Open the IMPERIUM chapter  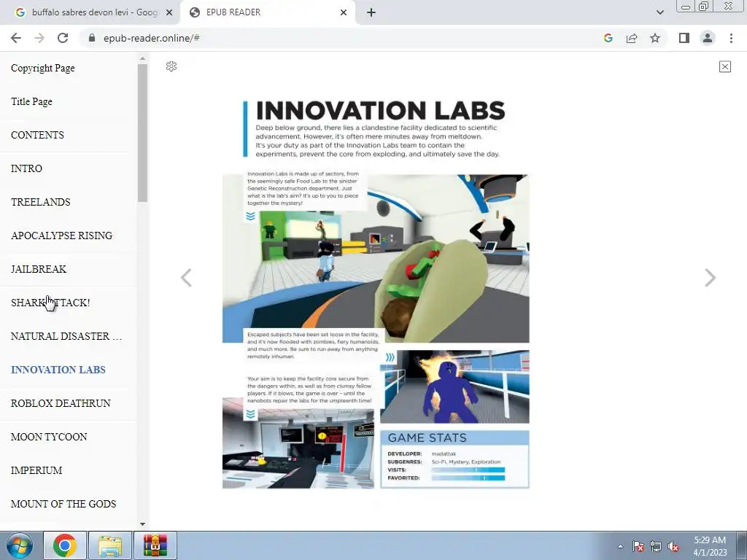pyautogui.click(x=36, y=470)
